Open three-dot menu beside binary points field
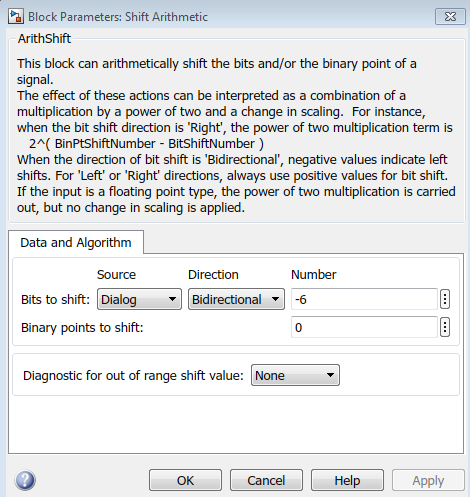Screen dimensions: 470x497 click(445, 327)
